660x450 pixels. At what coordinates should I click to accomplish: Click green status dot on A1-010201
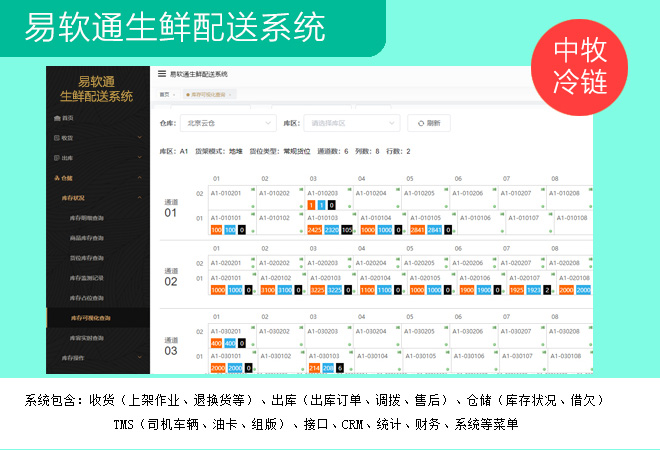tap(253, 206)
